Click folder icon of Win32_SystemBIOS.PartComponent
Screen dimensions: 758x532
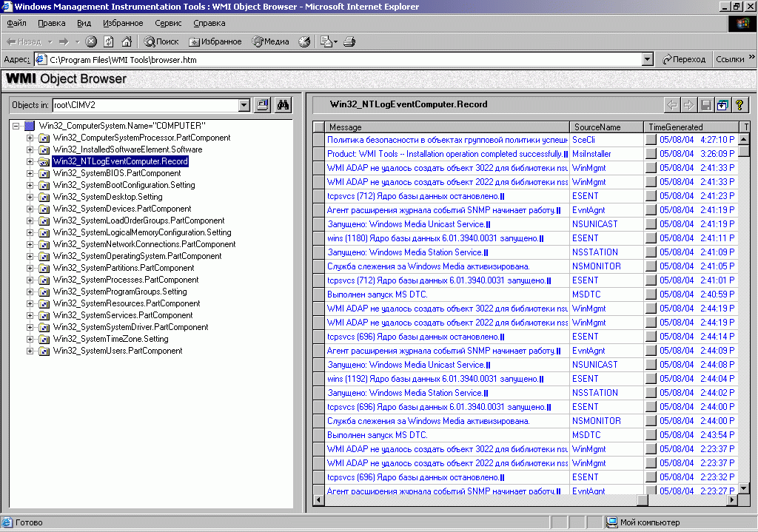(44, 173)
